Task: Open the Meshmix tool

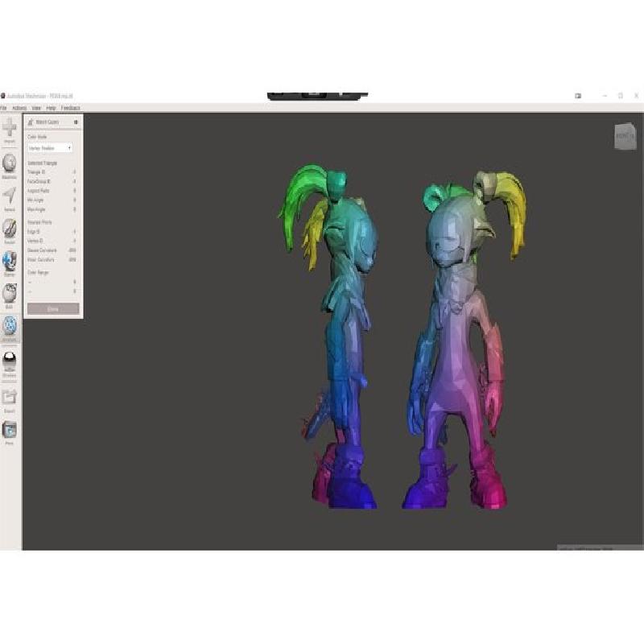Action: (10, 163)
